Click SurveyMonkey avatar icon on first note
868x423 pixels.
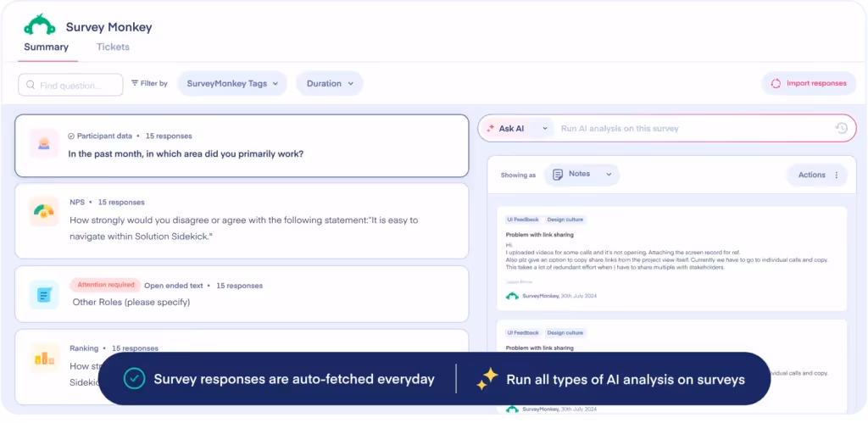[512, 296]
